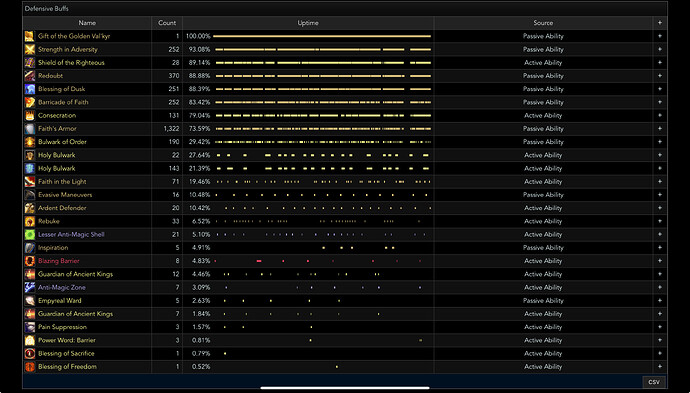Click the Blessing of Sacrifice icon
The width and height of the screenshot is (690, 393).
pos(29,353)
